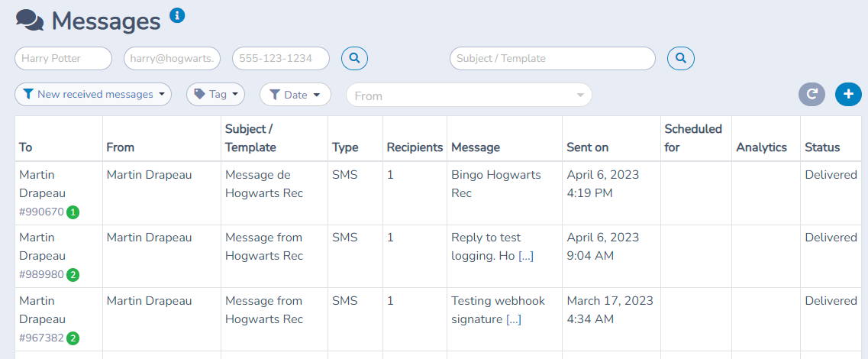Click the Harry Potter name input field
The height and width of the screenshot is (359, 868).
pos(63,58)
